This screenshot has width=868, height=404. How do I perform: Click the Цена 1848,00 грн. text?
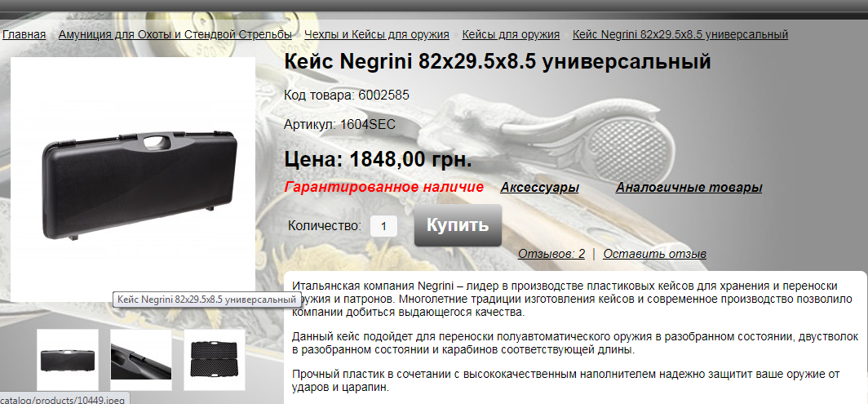378,160
